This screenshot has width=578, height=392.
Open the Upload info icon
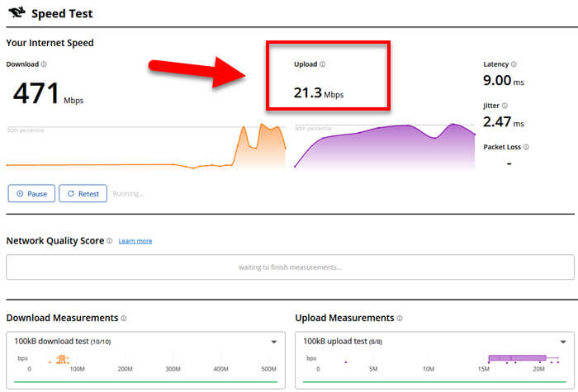pos(323,64)
